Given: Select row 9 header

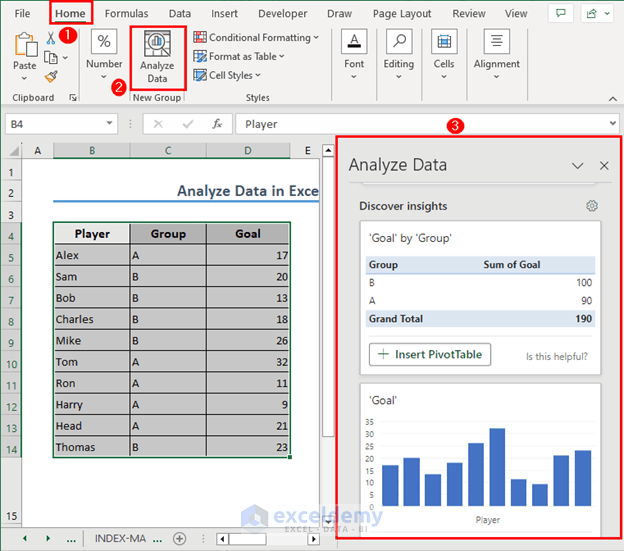Looking at the screenshot, I should tap(11, 343).
